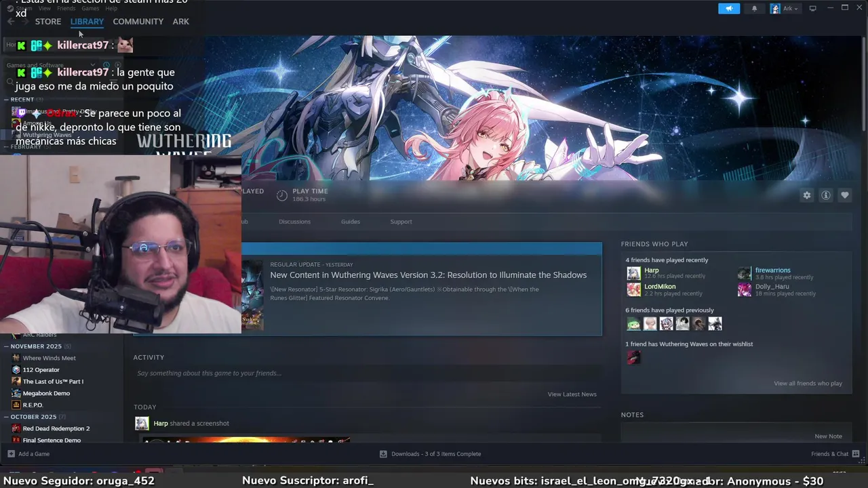Click the R.E.P.O. game icon
Image resolution: width=868 pixels, height=488 pixels.
point(16,405)
